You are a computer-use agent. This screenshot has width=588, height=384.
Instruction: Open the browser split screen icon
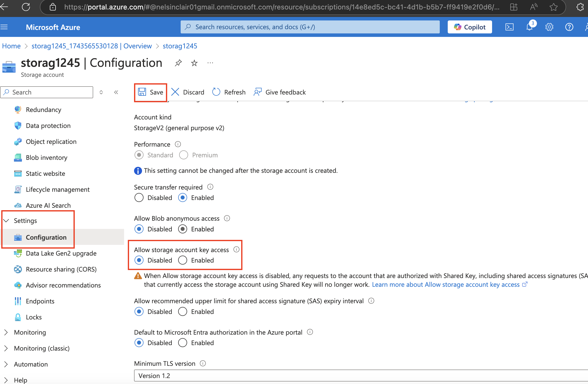(514, 7)
